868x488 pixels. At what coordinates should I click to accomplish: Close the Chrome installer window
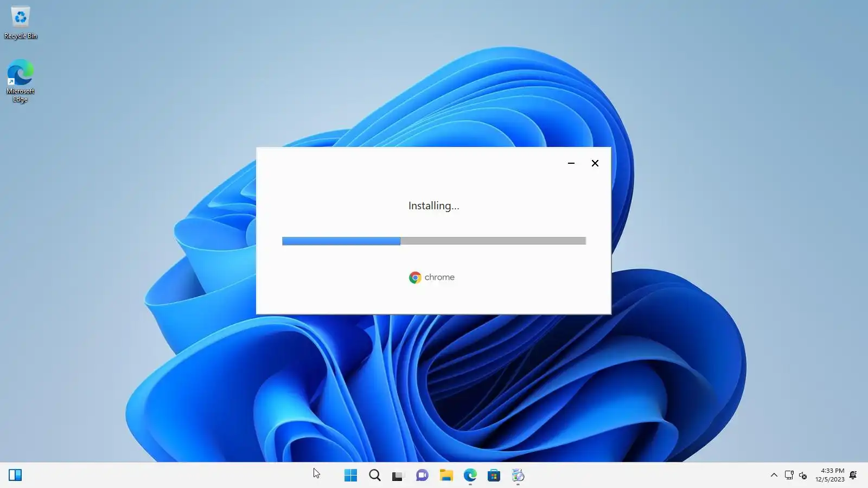tap(595, 163)
